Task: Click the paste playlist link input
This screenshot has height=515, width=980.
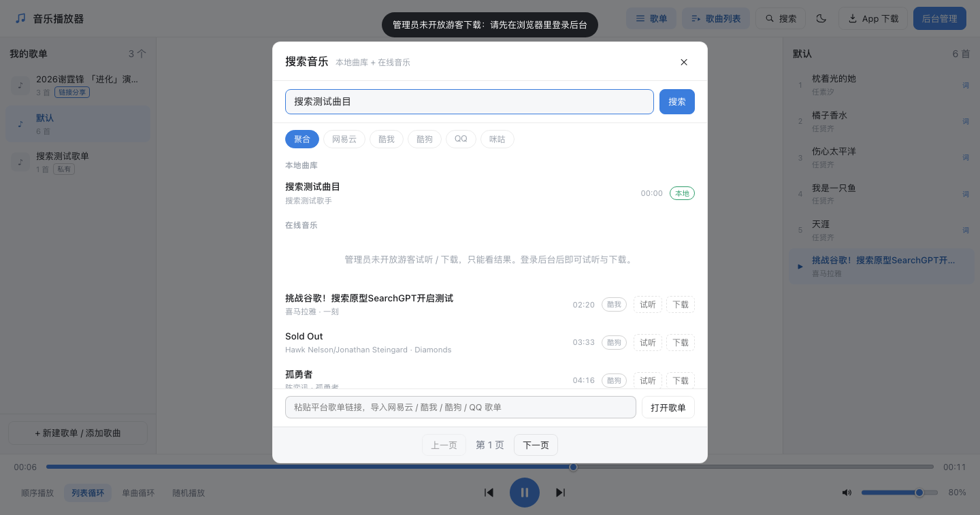Action: pos(461,408)
